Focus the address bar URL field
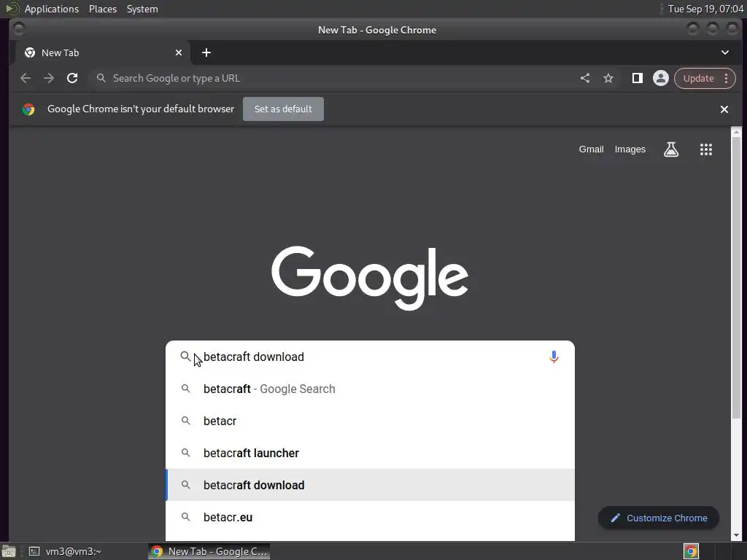The image size is (747, 560). [333, 78]
